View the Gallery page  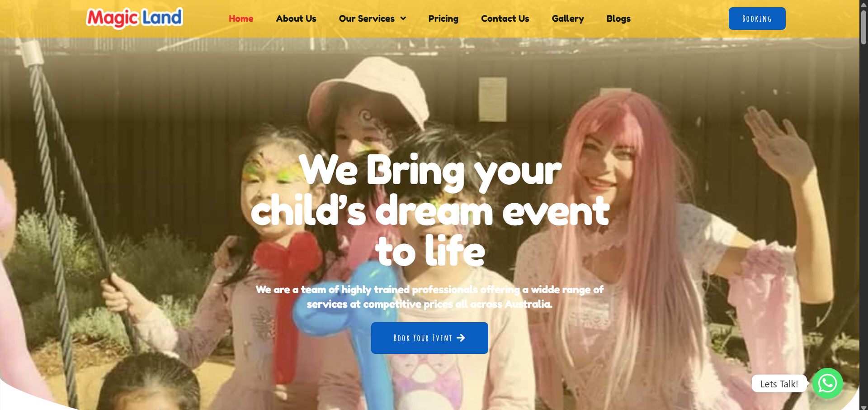(568, 19)
